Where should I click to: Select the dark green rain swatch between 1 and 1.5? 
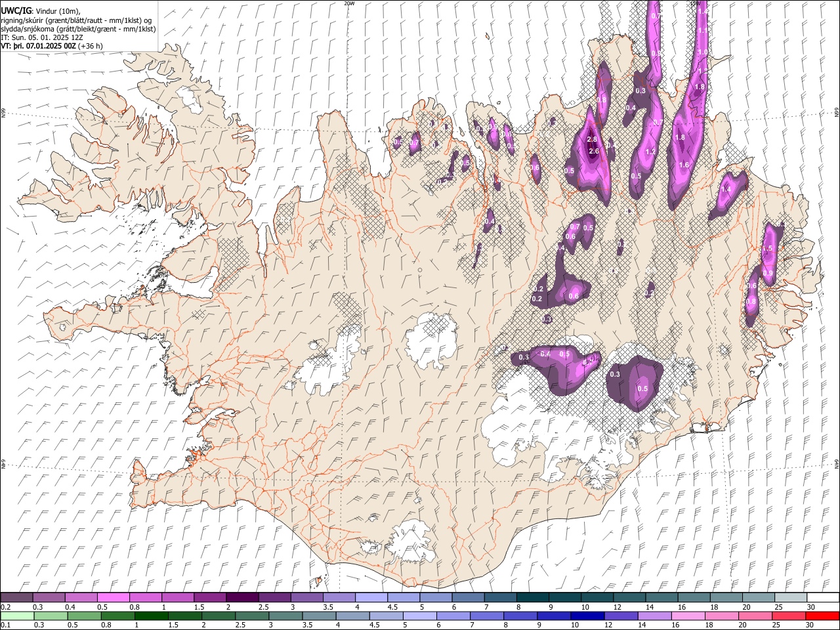coord(152,616)
